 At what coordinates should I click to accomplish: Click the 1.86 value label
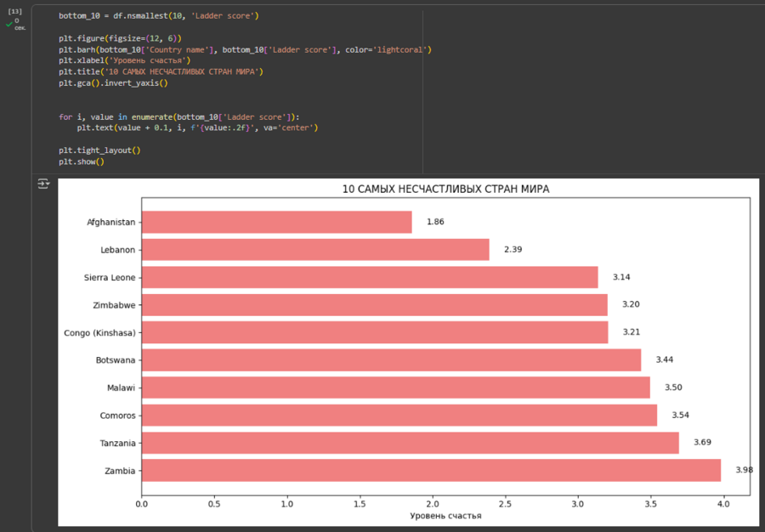point(435,222)
